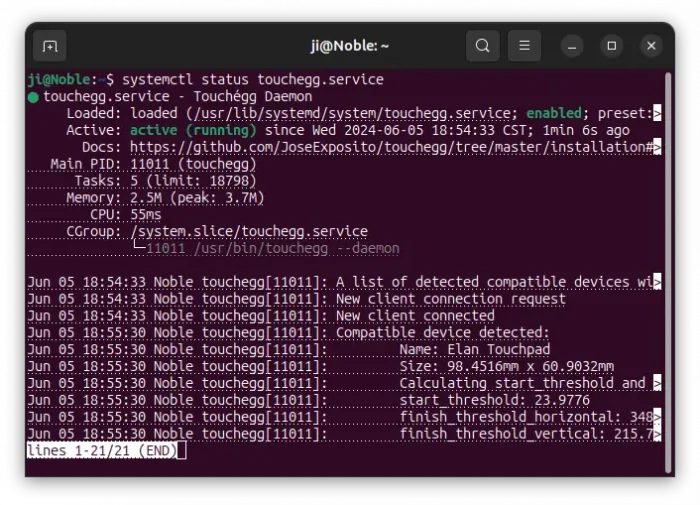Click green status dot beside touchegg.service
700x505 pixels.
tap(33, 97)
